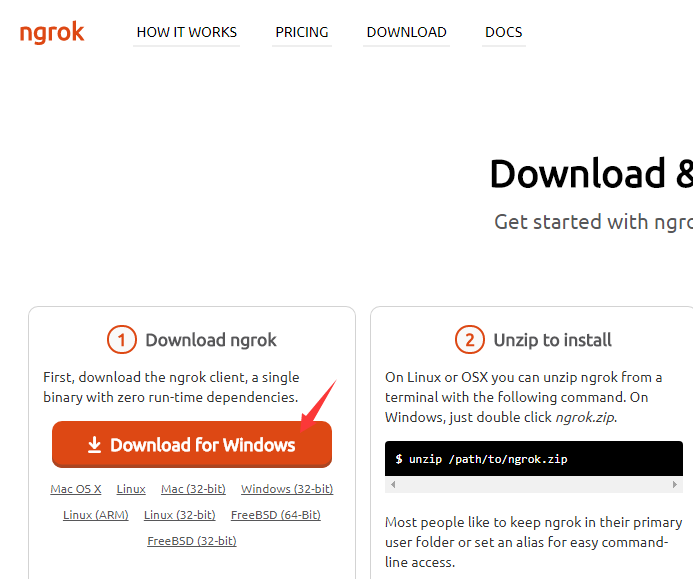This screenshot has width=693, height=579.
Task: Click the Download for Windows button
Action: coord(192,444)
